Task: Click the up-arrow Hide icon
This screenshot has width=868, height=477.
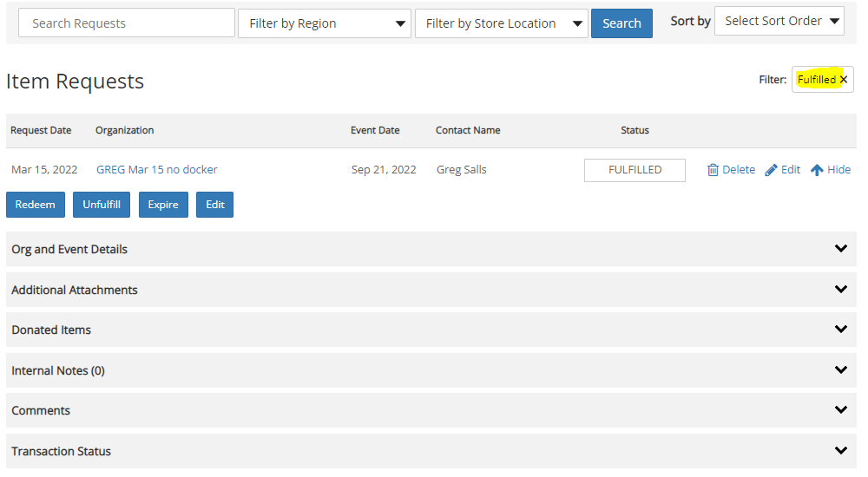Action: [x=817, y=170]
